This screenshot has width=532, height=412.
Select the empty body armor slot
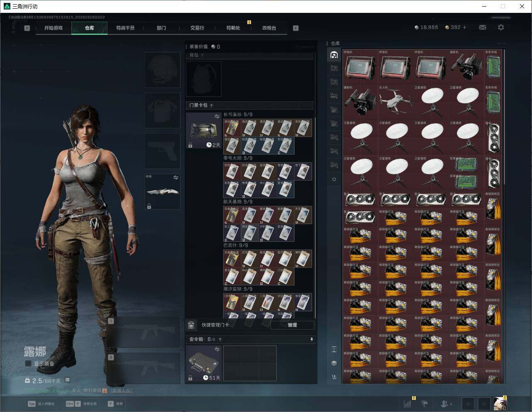[x=163, y=110]
